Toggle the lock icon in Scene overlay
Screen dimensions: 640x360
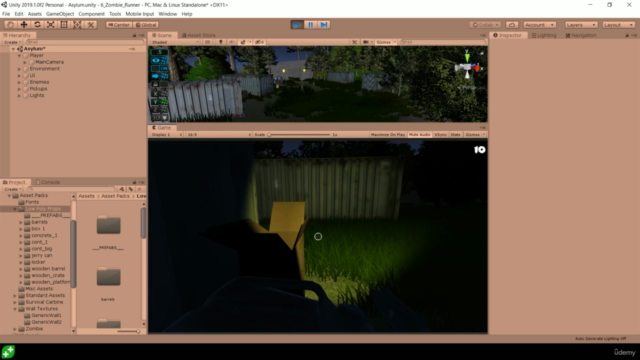pos(156,84)
